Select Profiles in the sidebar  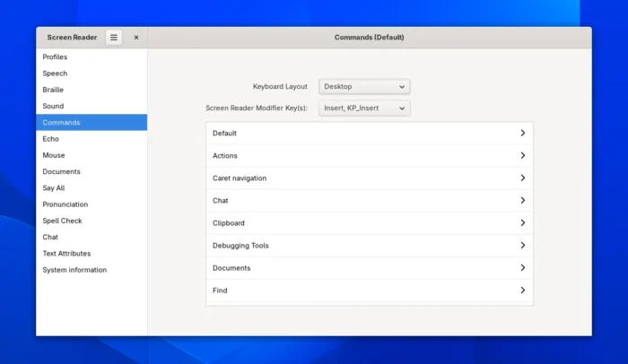(55, 57)
